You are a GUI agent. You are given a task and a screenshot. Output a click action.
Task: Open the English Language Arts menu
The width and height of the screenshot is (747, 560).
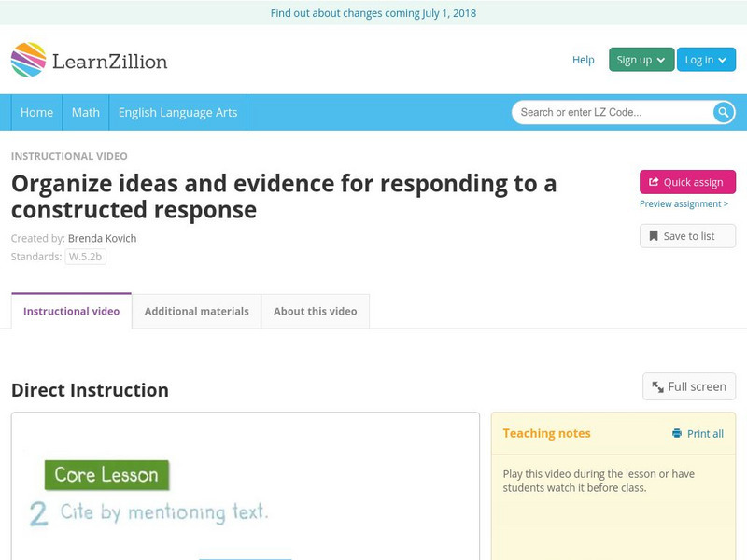[177, 112]
